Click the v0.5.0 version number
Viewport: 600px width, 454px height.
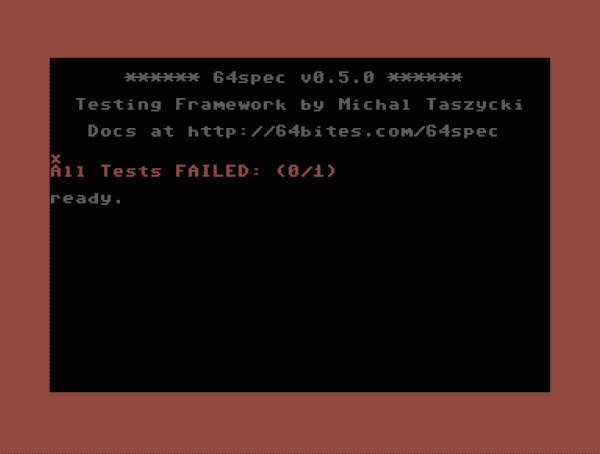[x=337, y=78]
